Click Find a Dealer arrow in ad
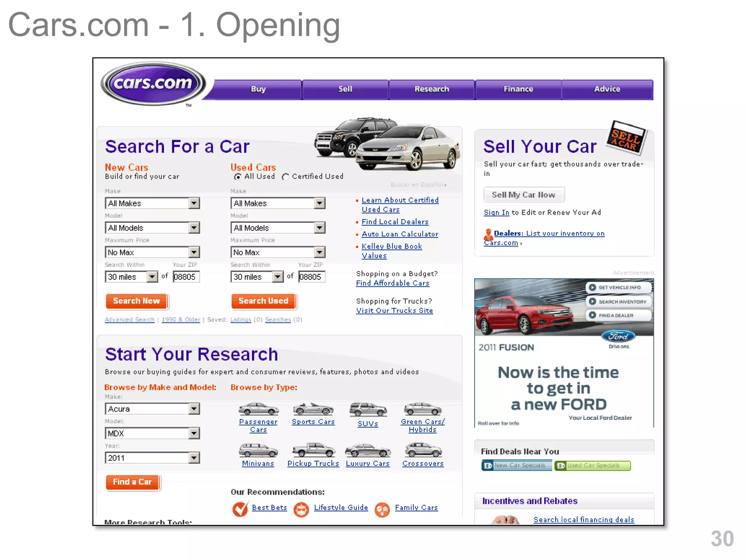The image size is (747, 560). pyautogui.click(x=592, y=315)
